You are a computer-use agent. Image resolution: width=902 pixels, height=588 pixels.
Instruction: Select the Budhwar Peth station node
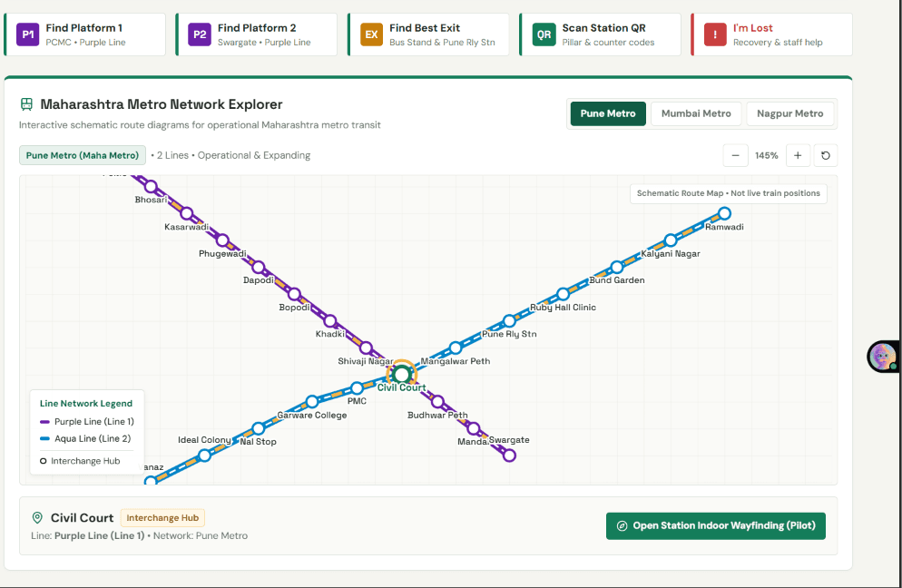[x=437, y=401]
